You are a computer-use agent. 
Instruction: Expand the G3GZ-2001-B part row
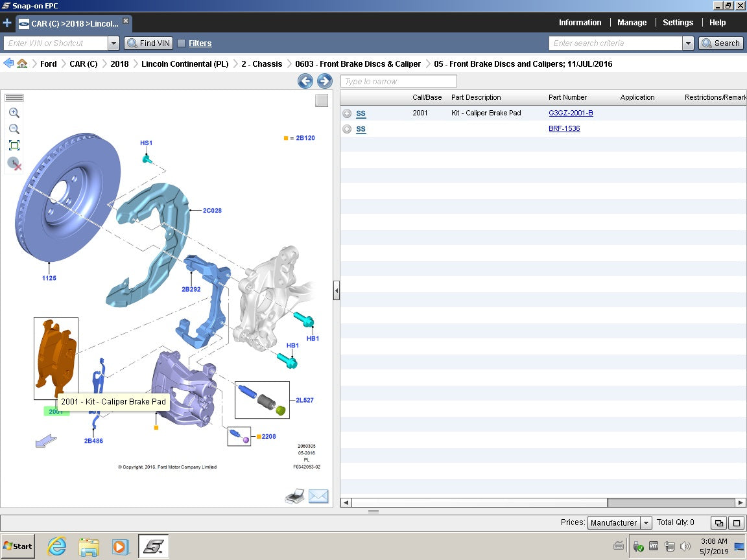[x=347, y=113]
